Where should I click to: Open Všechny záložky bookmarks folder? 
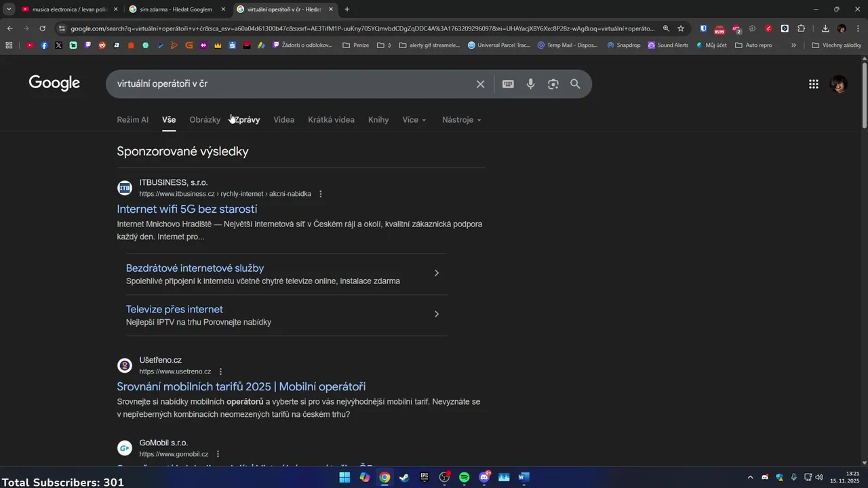[836, 45]
